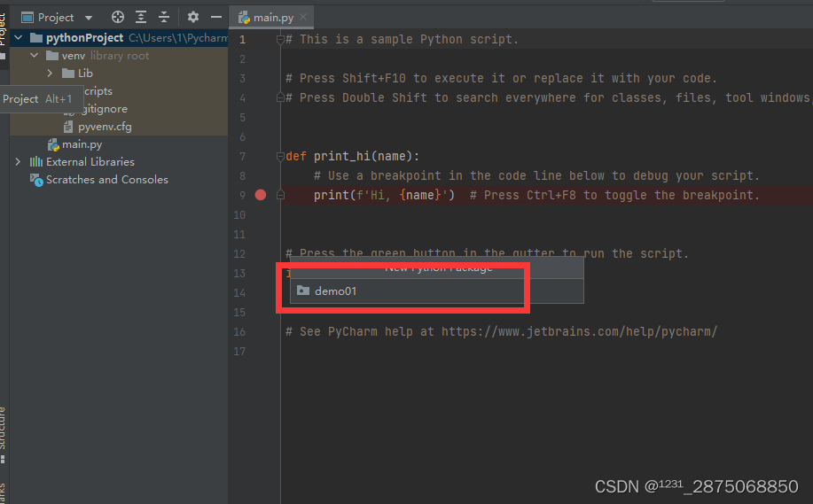
Task: Click the fold end marker at line 4
Action: coord(280,97)
